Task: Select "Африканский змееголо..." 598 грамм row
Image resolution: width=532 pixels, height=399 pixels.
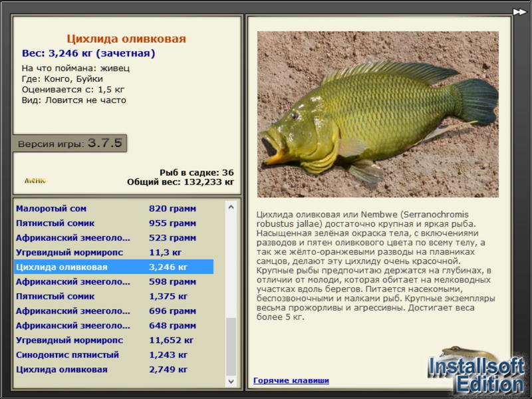Action: point(114,281)
